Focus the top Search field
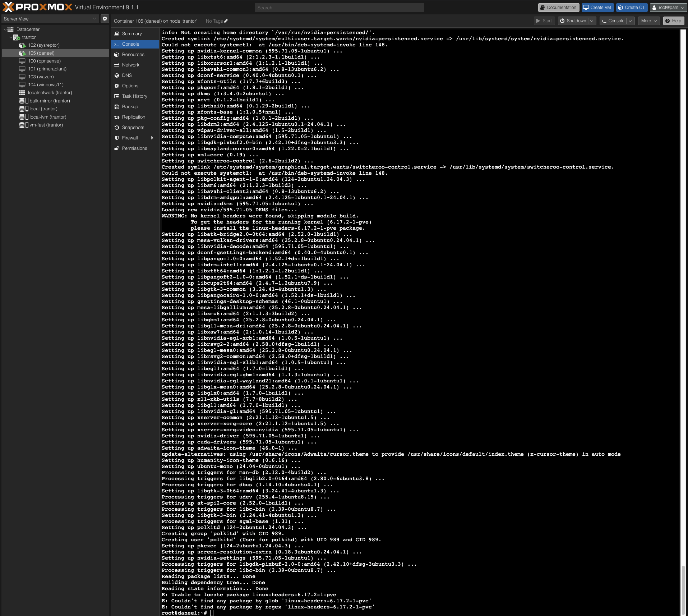Screen dimensions: 688x616 click(x=340, y=8)
